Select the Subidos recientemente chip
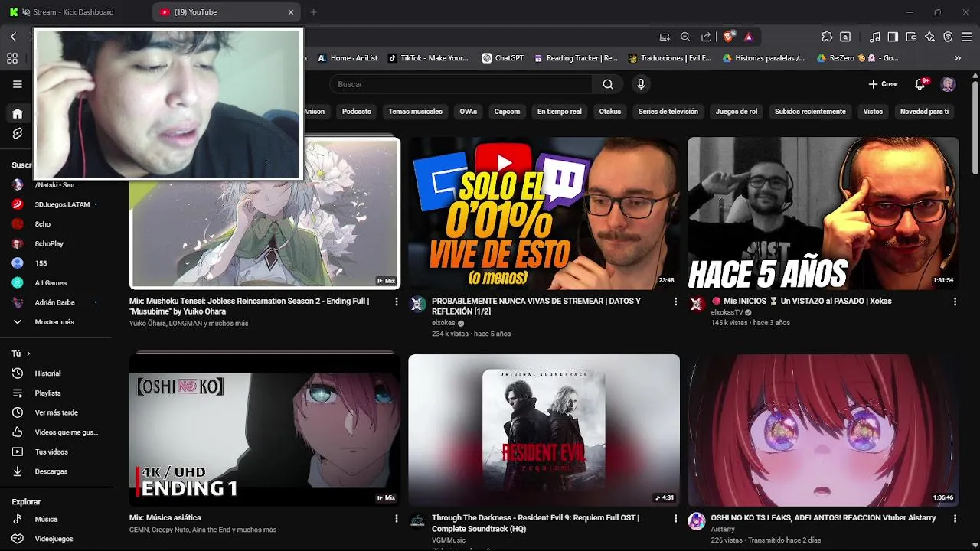This screenshot has height=551, width=980. pyautogui.click(x=810, y=112)
